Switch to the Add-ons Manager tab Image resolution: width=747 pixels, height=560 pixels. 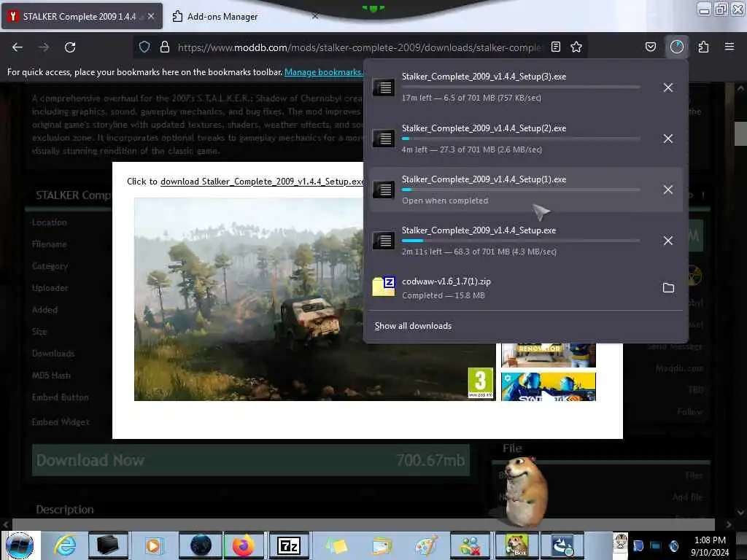pos(222,16)
